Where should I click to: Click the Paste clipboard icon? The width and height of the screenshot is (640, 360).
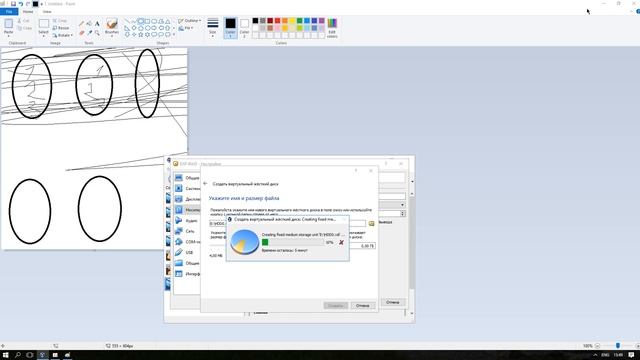click(x=9, y=24)
